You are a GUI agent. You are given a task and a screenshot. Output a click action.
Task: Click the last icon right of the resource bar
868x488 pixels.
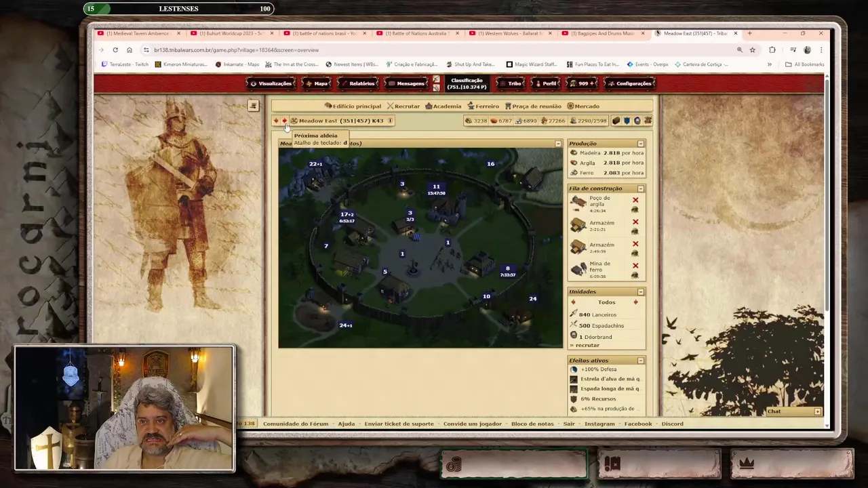pyautogui.click(x=648, y=121)
